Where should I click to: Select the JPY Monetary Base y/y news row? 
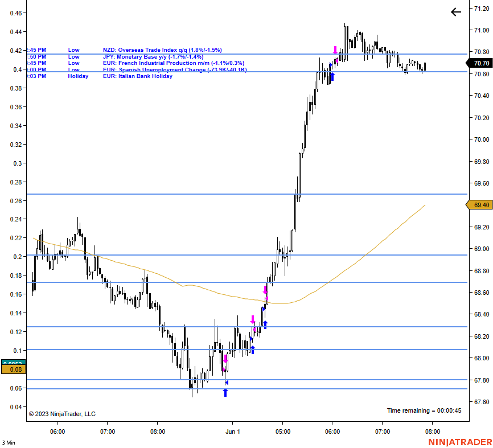click(115, 56)
